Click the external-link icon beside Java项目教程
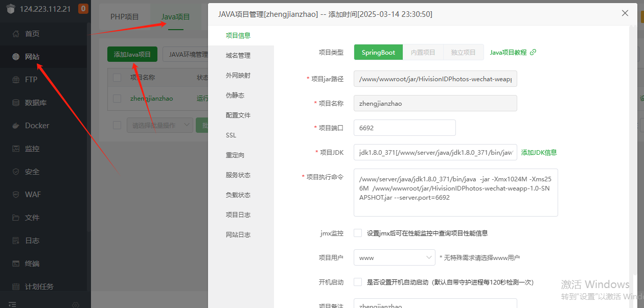The height and width of the screenshot is (308, 644). pos(533,52)
